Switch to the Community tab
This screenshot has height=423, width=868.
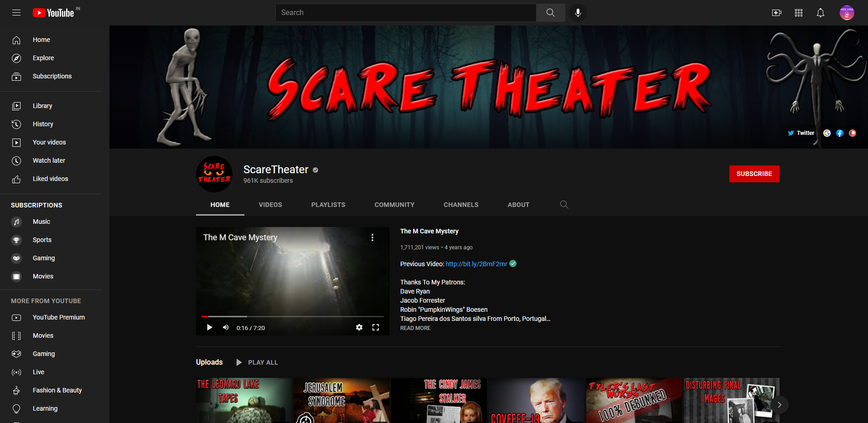(x=395, y=205)
